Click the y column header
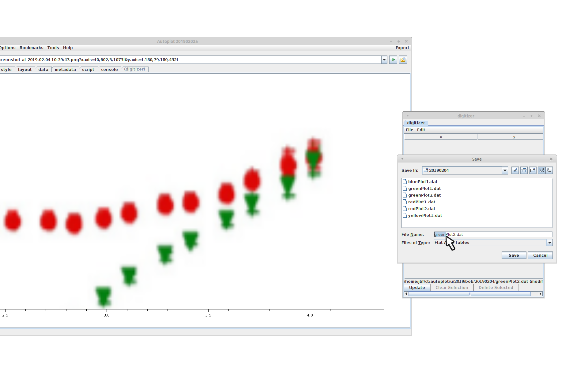Viewport: 588px width, 368px height. (x=510, y=137)
